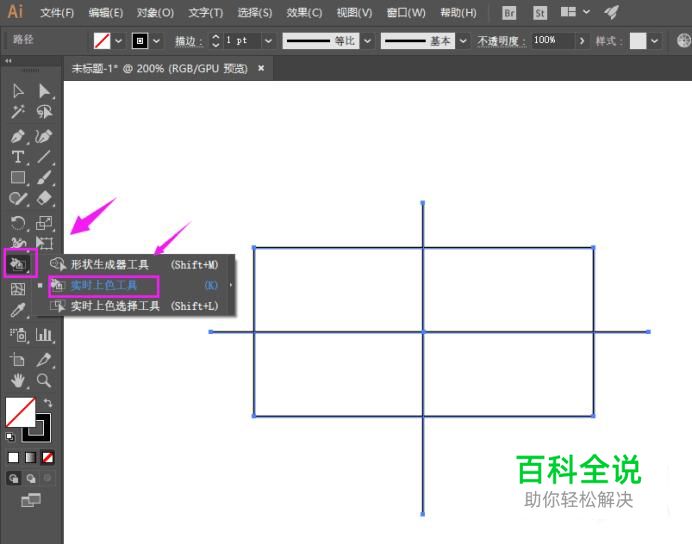Screen dimensions: 692x544
Task: Select the Artboard tool
Action: (18, 360)
